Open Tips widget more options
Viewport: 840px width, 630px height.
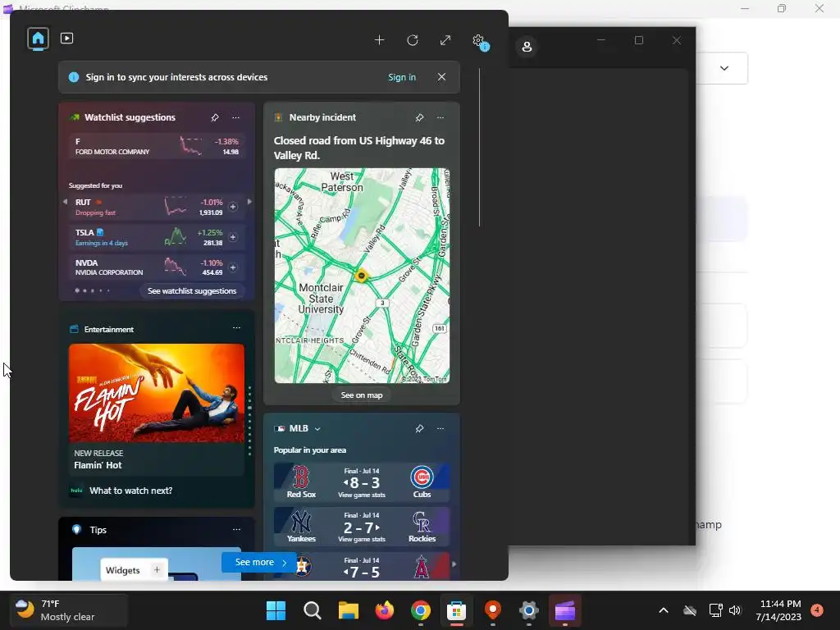pyautogui.click(x=236, y=530)
